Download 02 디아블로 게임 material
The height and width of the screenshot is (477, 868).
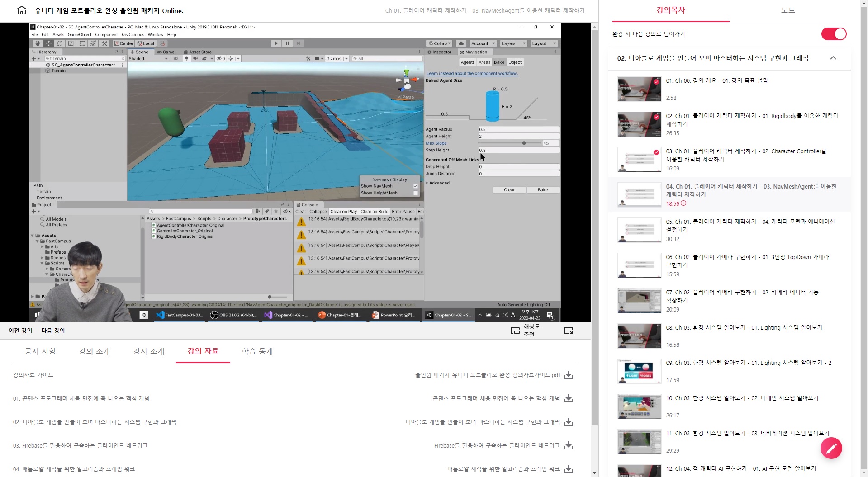click(569, 422)
